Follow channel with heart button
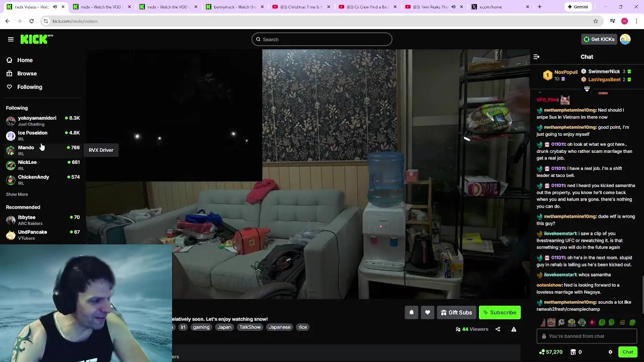This screenshot has height=362, width=644. 427,312
